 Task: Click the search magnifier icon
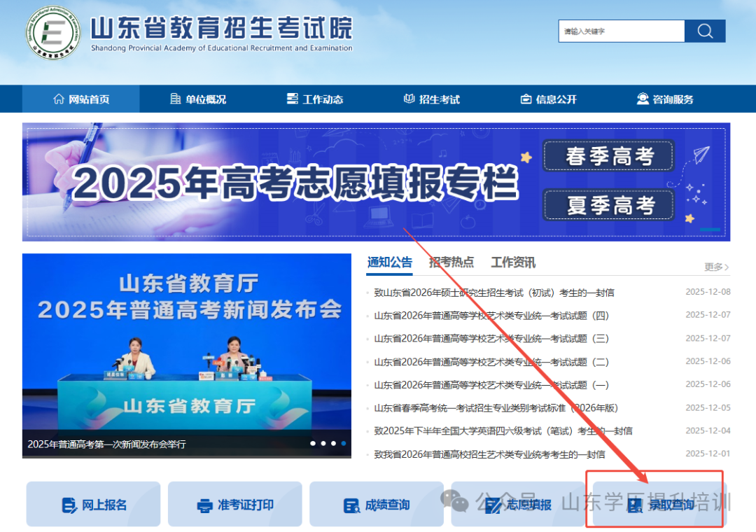tap(705, 31)
